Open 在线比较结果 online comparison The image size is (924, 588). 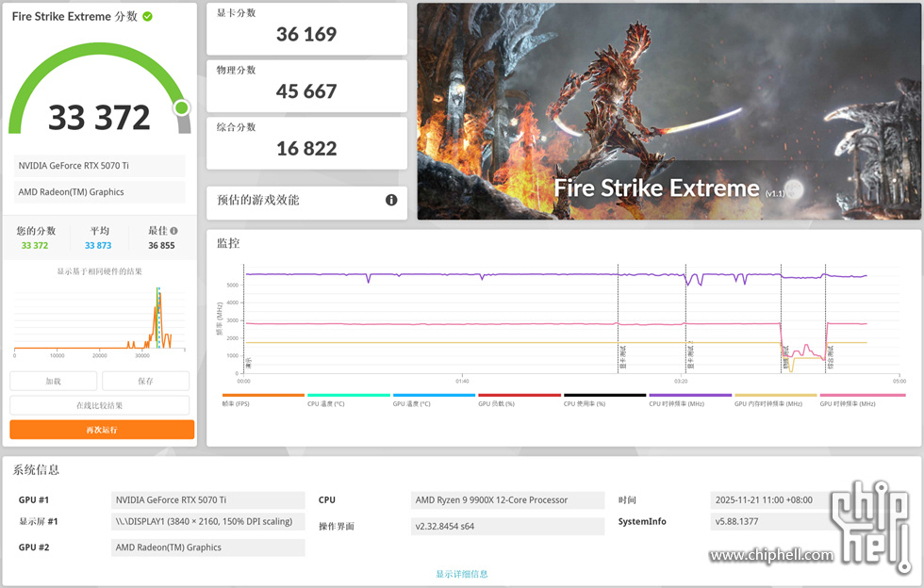click(99, 405)
